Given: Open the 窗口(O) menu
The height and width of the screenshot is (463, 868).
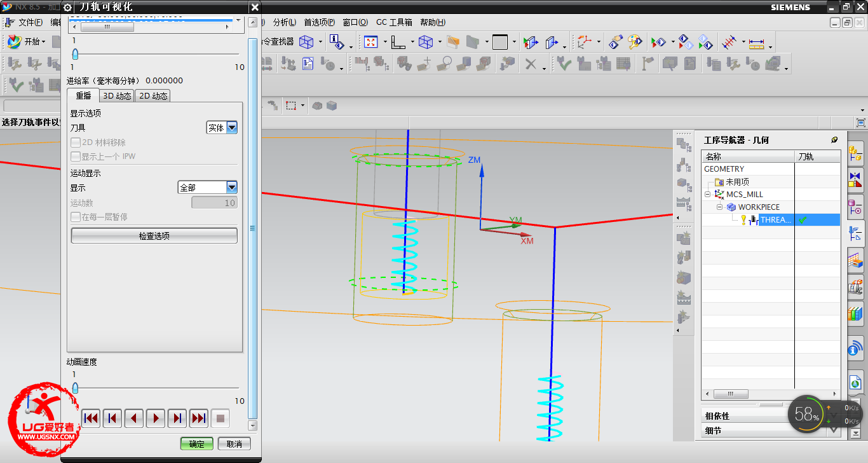Looking at the screenshot, I should pos(355,22).
